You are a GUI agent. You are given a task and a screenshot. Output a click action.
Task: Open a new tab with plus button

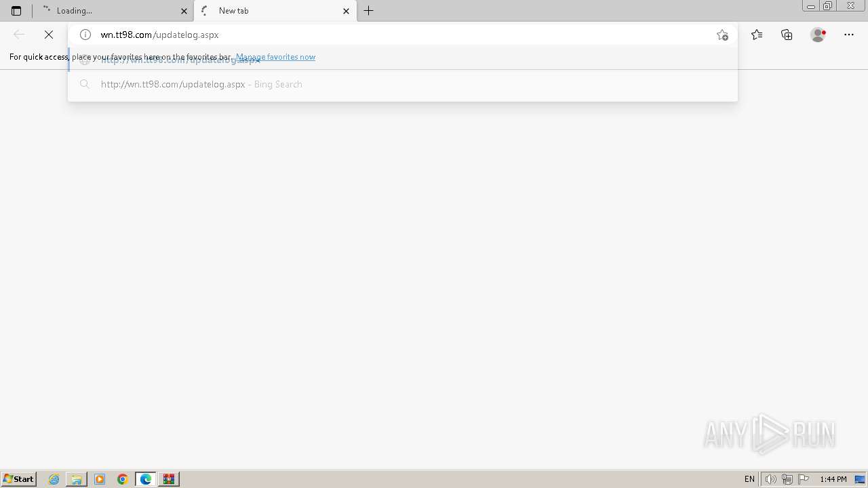point(369,11)
